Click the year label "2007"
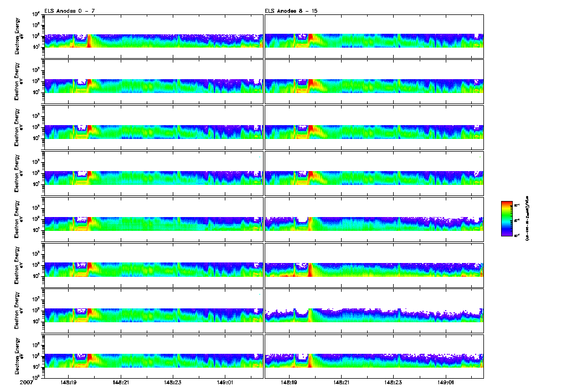The image size is (567, 392). coord(26,382)
